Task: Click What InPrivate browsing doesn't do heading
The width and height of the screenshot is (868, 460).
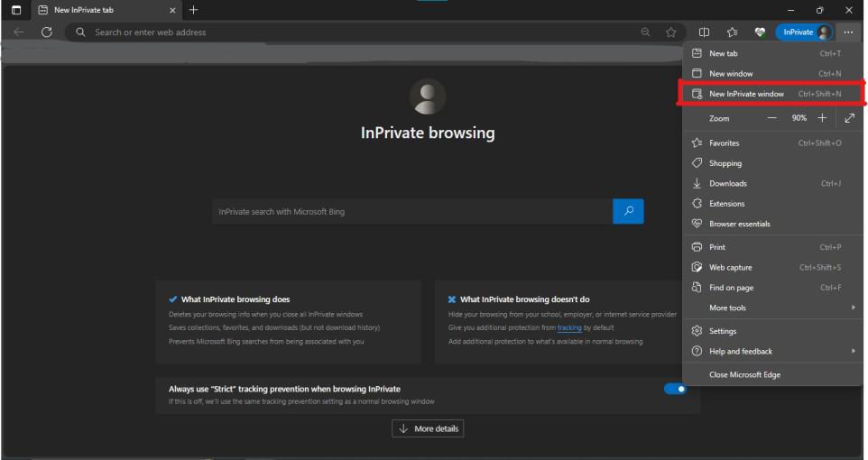Action: [525, 299]
